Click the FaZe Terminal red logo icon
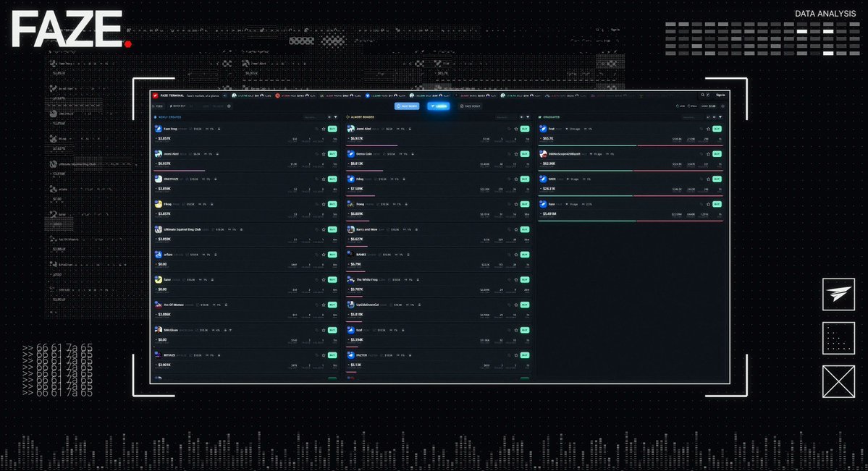 tap(155, 96)
